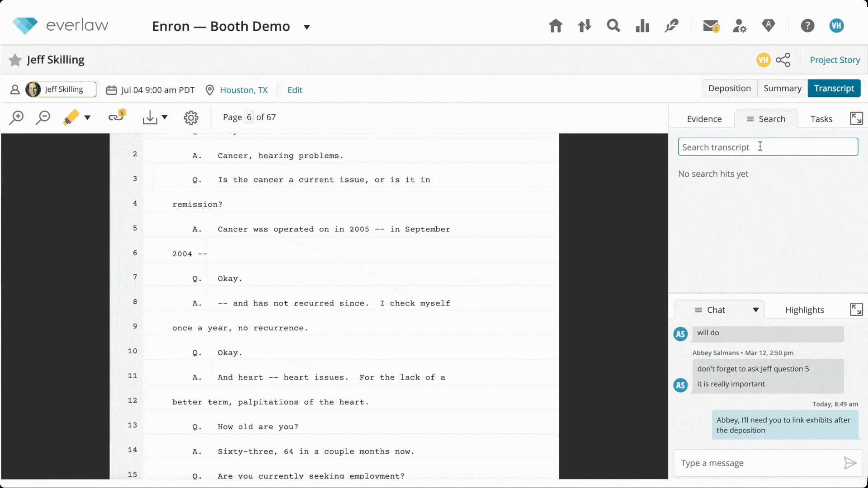Open the Enron — Booth Demo project dropdown

pyautogui.click(x=307, y=27)
